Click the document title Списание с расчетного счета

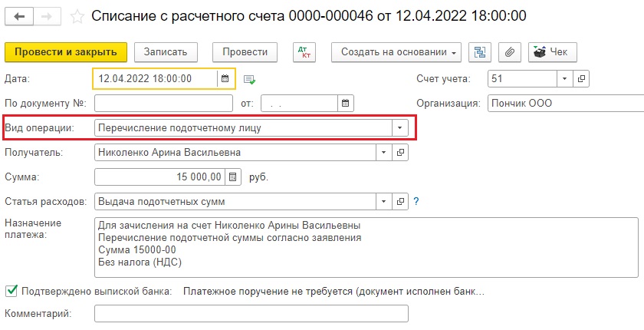point(308,16)
